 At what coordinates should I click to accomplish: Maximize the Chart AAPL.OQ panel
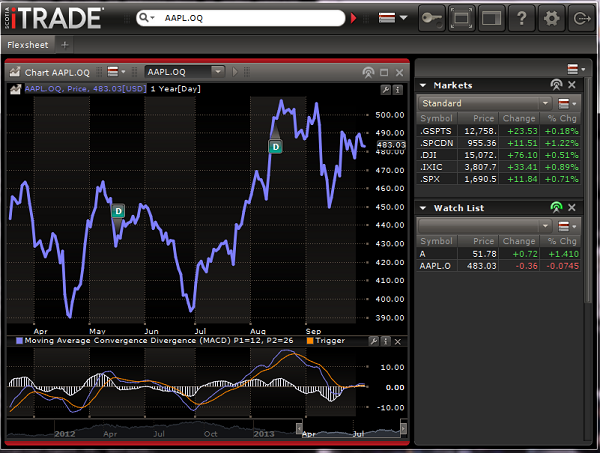[384, 73]
